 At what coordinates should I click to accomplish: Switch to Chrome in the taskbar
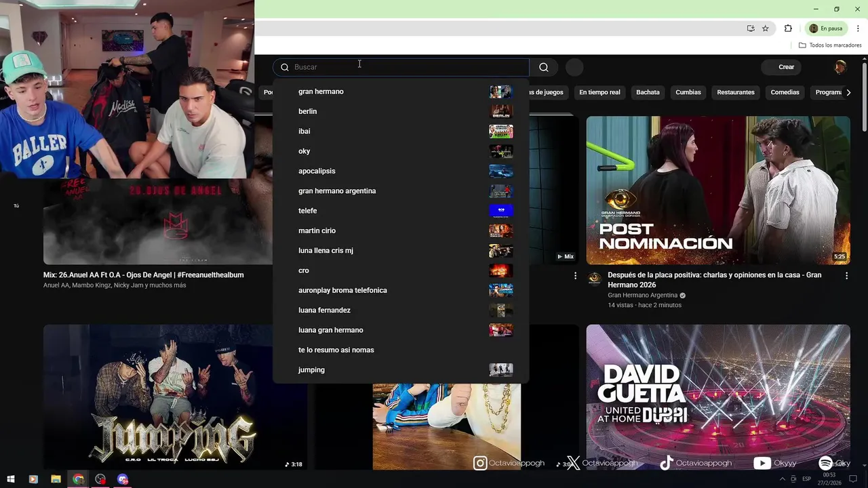78,479
